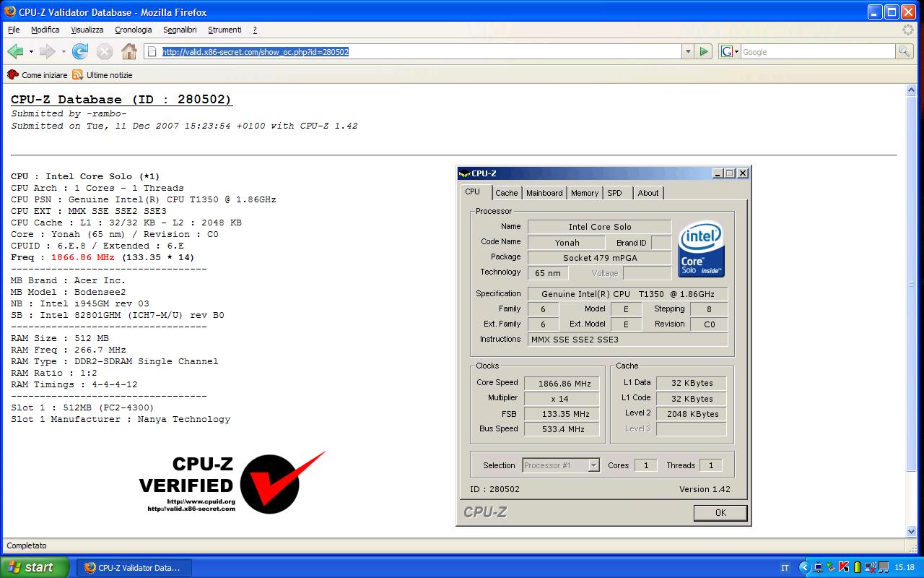
Task: Click the FSB 133.35 MHz field
Action: click(562, 414)
